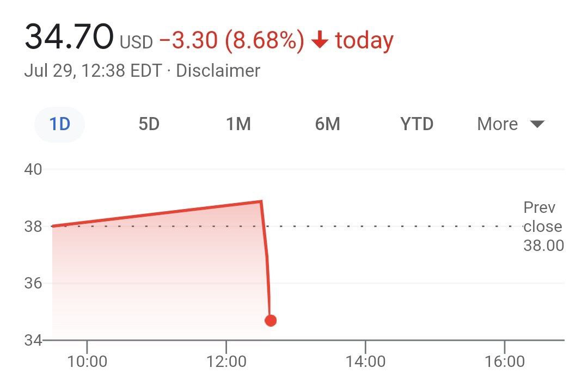Open the More time range dropdown
Screen dimensions: 588x386
tap(497, 124)
